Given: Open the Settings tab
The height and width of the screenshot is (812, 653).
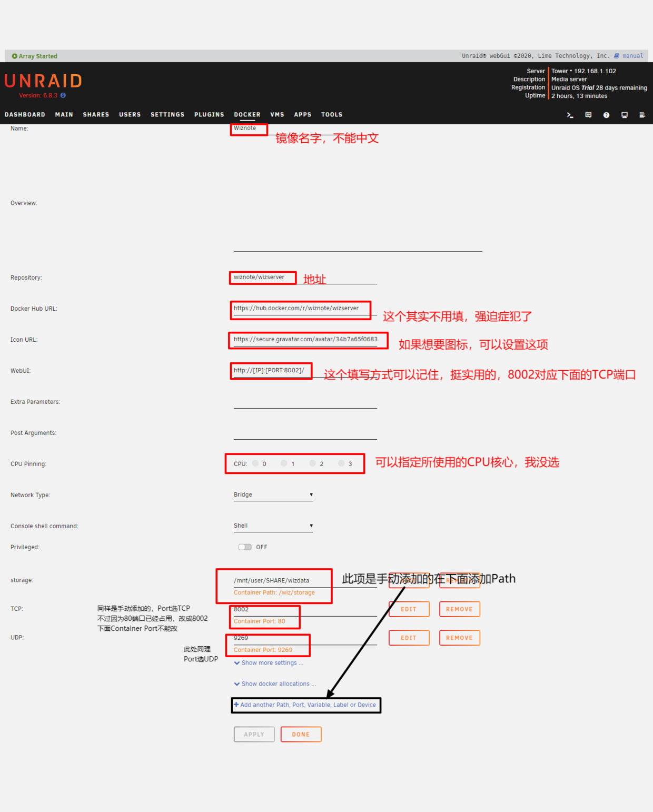Looking at the screenshot, I should 167,115.
